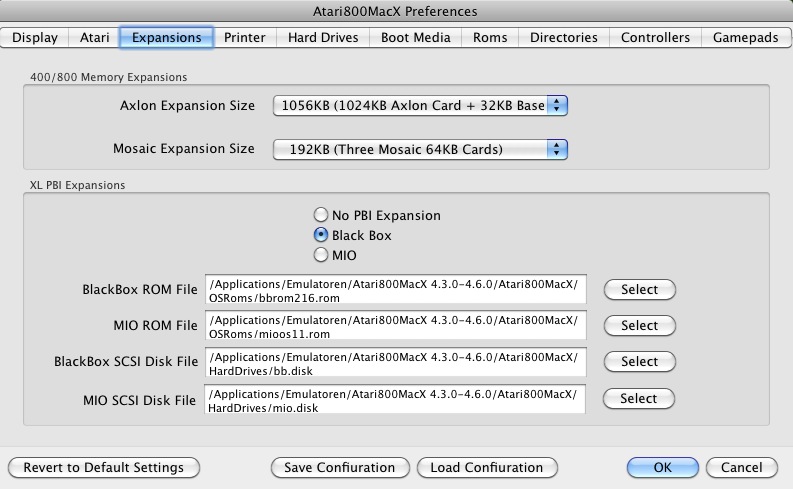Screen dimensions: 793x489
Task: Click the BlackBox ROM File path field
Action: [x=395, y=290]
